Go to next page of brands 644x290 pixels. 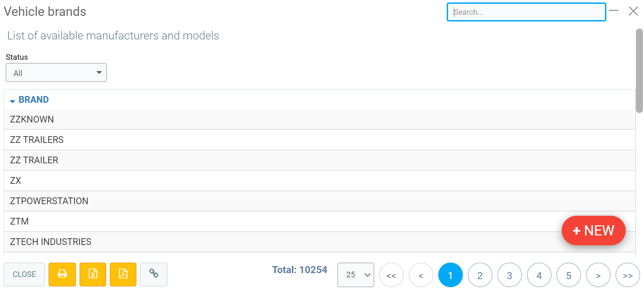[598, 275]
